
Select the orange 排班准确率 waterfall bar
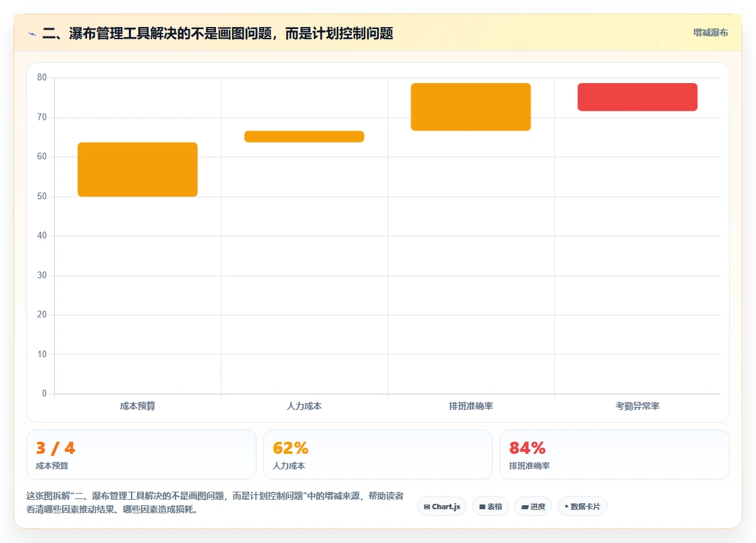point(470,107)
